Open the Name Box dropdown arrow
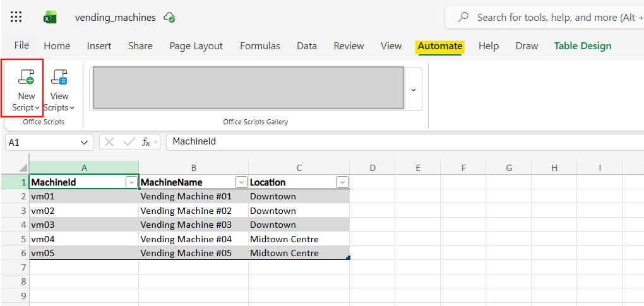Screen dimensions: 644x306 [x=84, y=143]
